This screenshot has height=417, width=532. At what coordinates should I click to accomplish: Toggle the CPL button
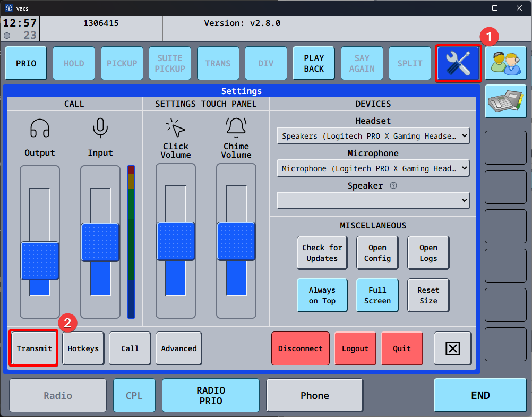(x=134, y=395)
